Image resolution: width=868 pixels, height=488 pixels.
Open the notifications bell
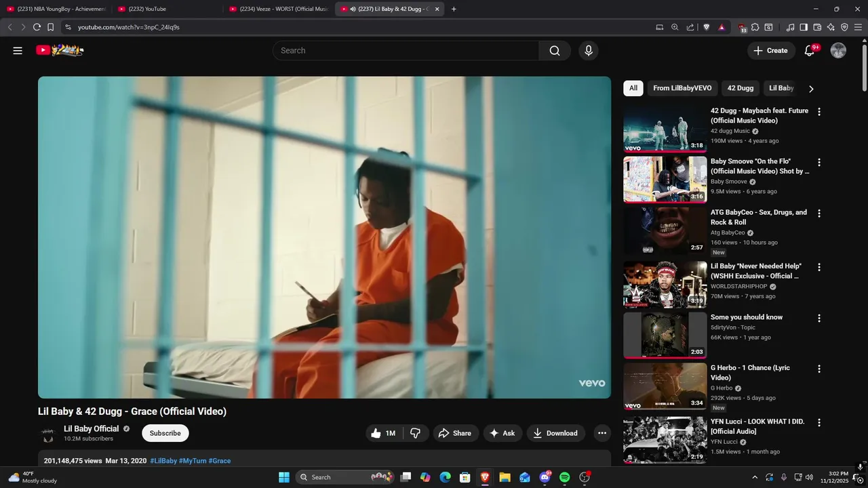click(x=809, y=51)
